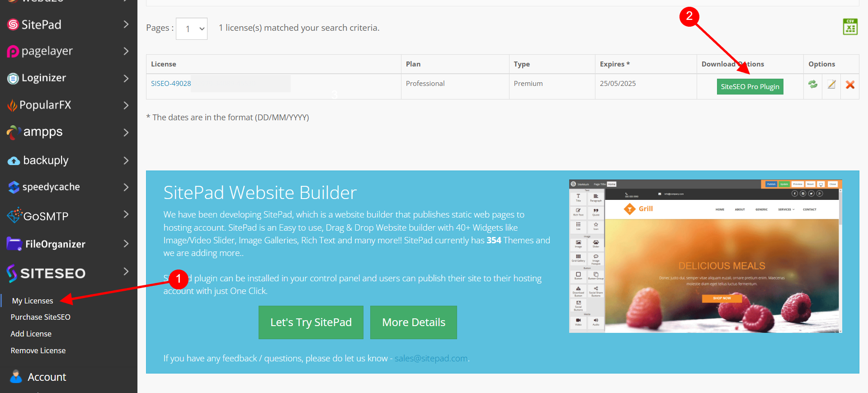Open Purchase SiteSEO submenu item
The width and height of the screenshot is (868, 393).
click(41, 317)
